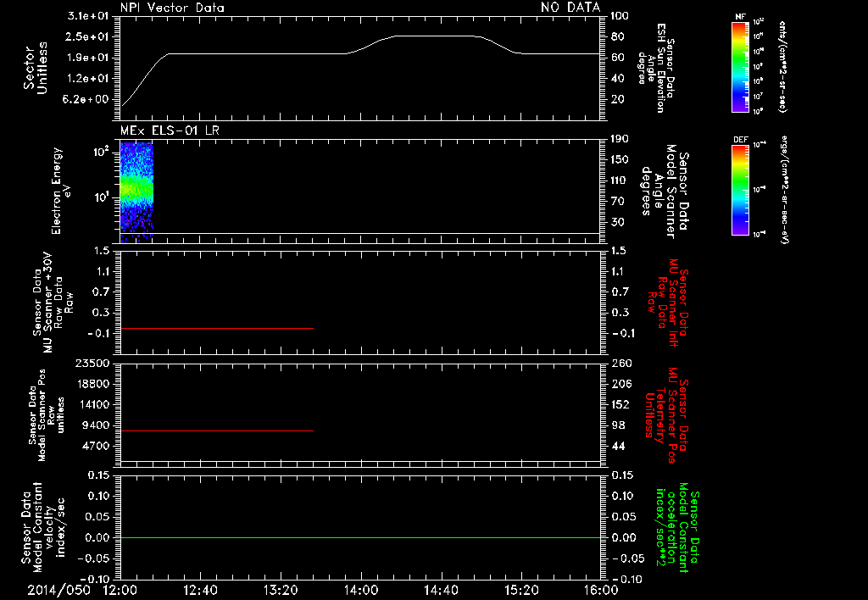This screenshot has width=868, height=600.
Task: Click the "4700" tick value
Action: [95, 446]
